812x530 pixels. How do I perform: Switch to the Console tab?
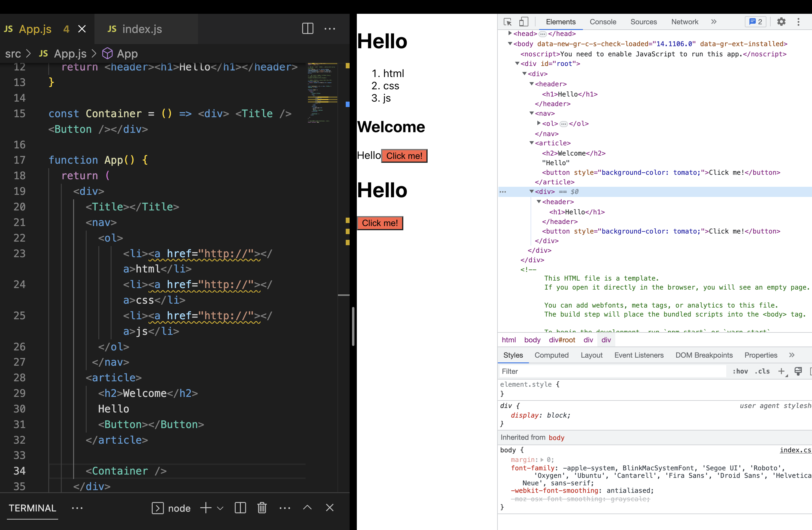(x=602, y=22)
